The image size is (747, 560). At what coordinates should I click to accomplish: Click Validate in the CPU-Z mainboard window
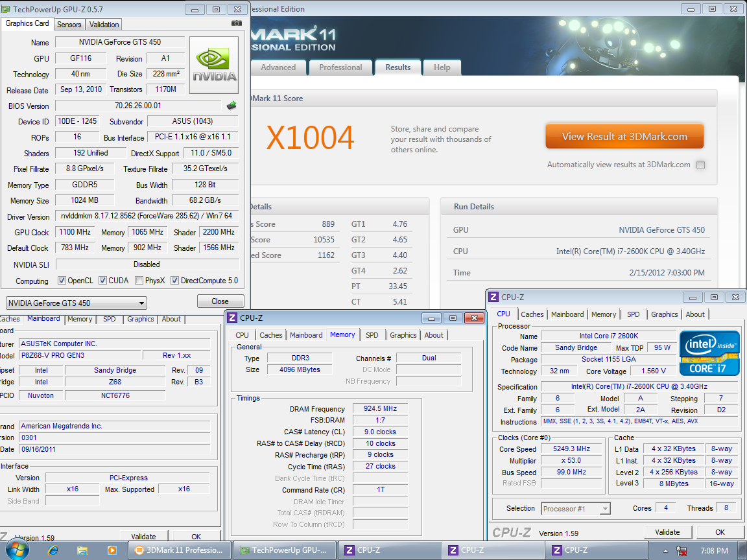(x=143, y=536)
